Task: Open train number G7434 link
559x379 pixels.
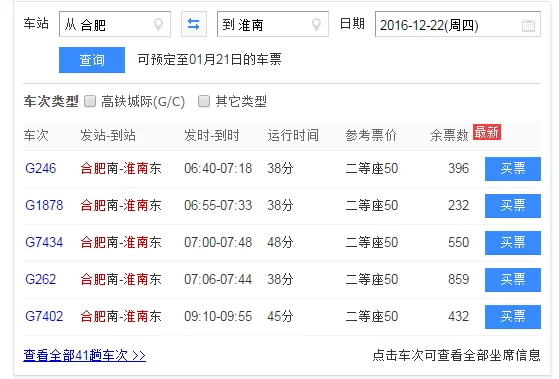Action: [x=44, y=242]
